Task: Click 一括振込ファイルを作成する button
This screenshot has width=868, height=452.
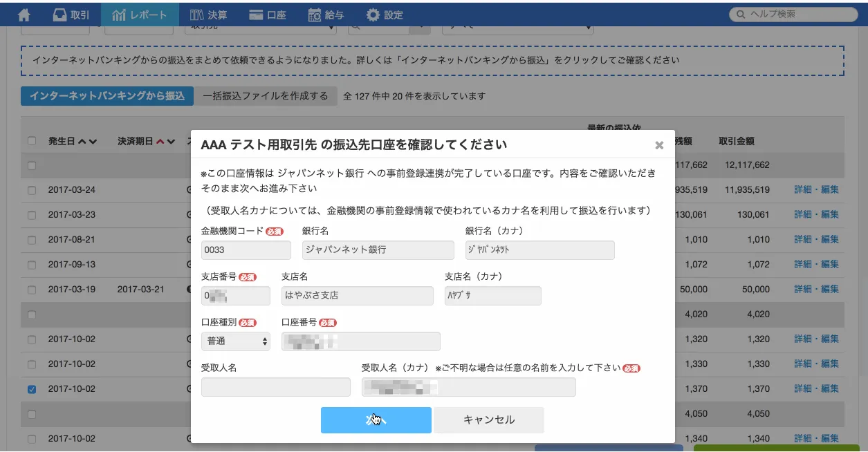Action: click(x=266, y=96)
